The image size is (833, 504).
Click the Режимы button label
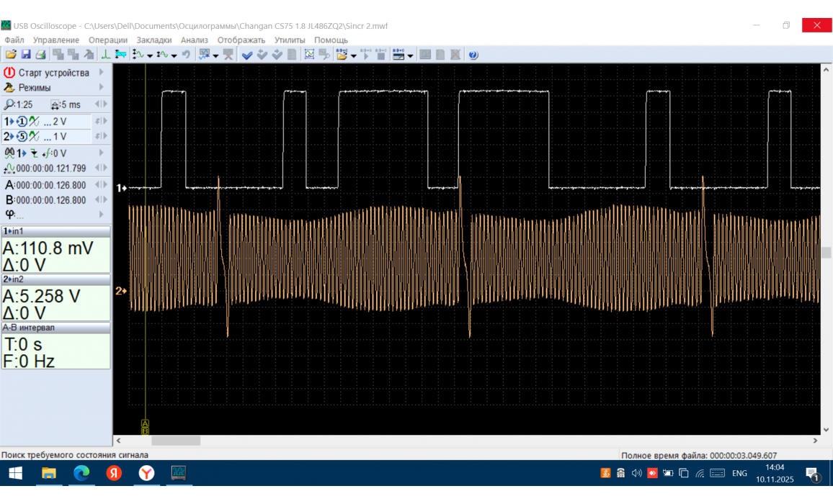[35, 88]
